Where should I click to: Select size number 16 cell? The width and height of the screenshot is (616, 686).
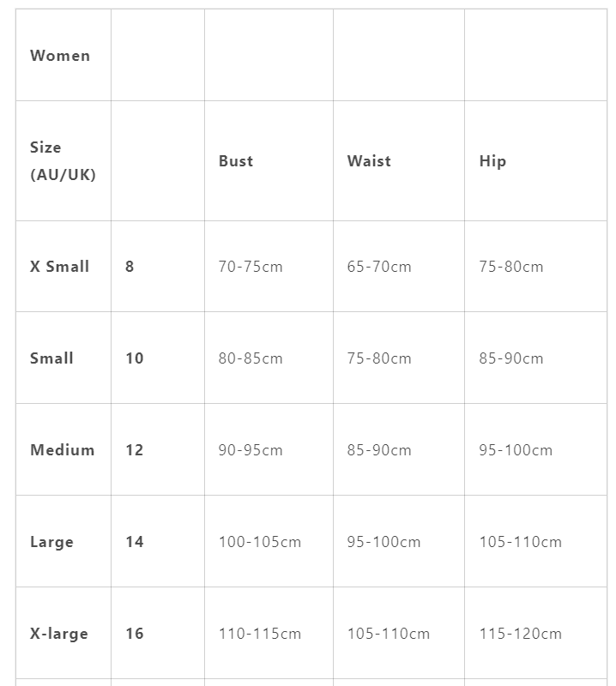[135, 634]
